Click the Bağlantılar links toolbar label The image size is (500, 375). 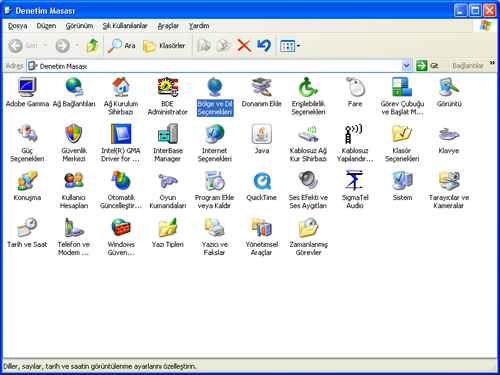point(468,66)
